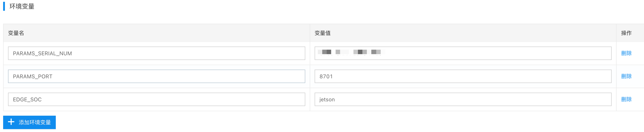Click the 变量值 column header
644x132 pixels.
(322, 33)
